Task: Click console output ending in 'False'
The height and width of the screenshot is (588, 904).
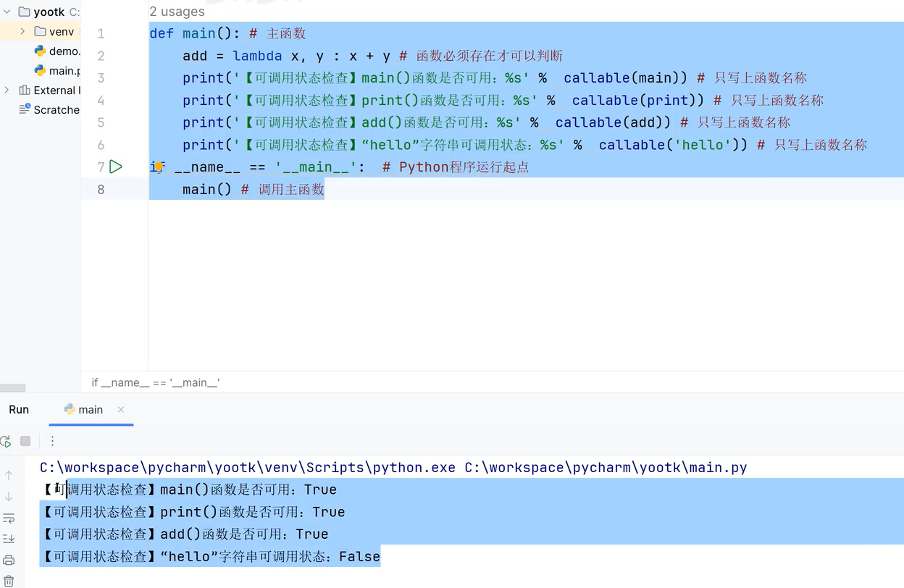Action: (210, 557)
